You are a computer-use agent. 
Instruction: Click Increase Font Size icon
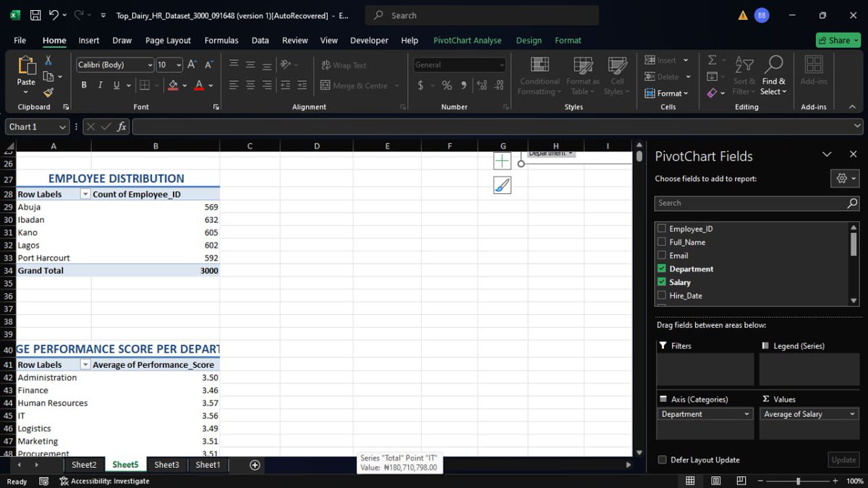pyautogui.click(x=192, y=64)
